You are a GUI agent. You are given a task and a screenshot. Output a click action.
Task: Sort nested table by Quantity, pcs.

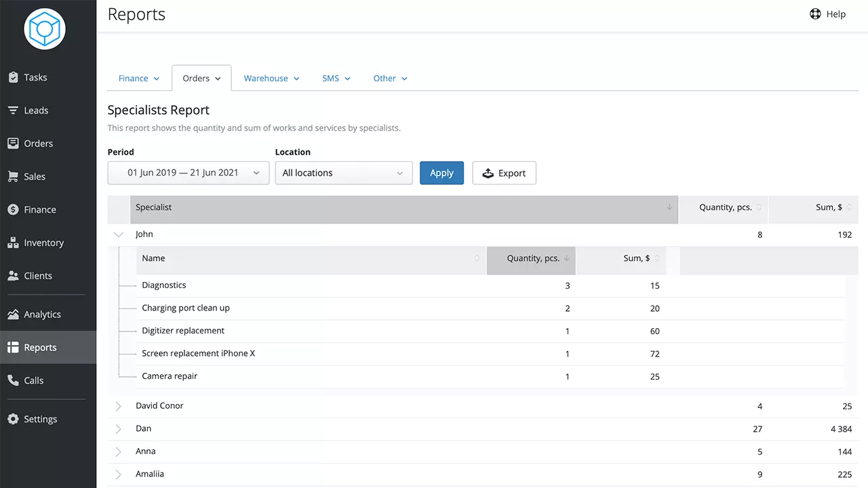pyautogui.click(x=531, y=260)
